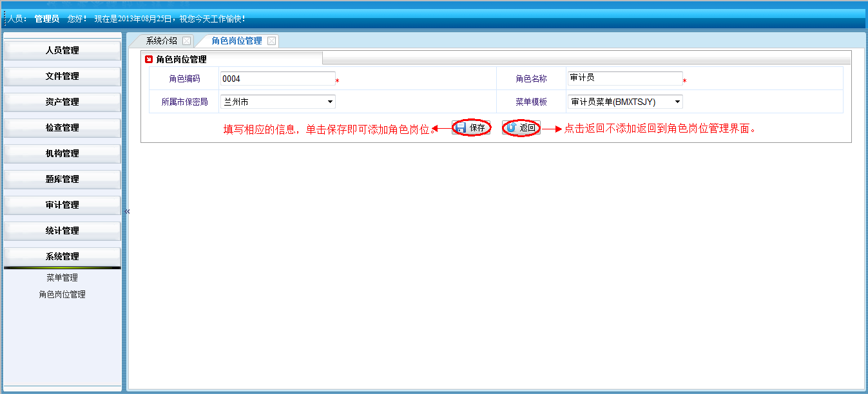868x394 pixels.
Task: Click the red 角色岗位管理 panel icon
Action: [149, 59]
